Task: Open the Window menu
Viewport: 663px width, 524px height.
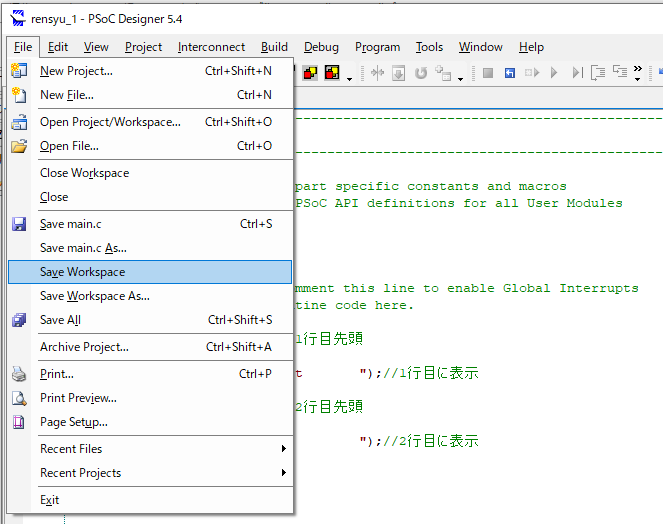Action: [481, 47]
